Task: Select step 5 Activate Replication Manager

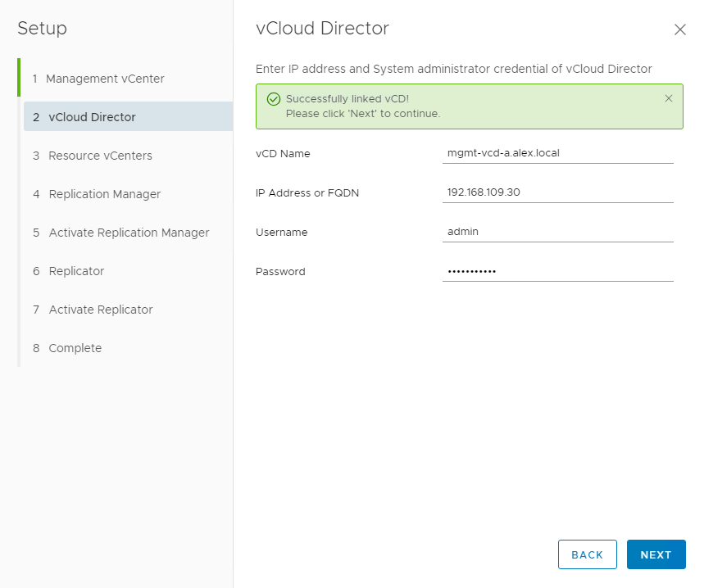Action: pyautogui.click(x=129, y=233)
